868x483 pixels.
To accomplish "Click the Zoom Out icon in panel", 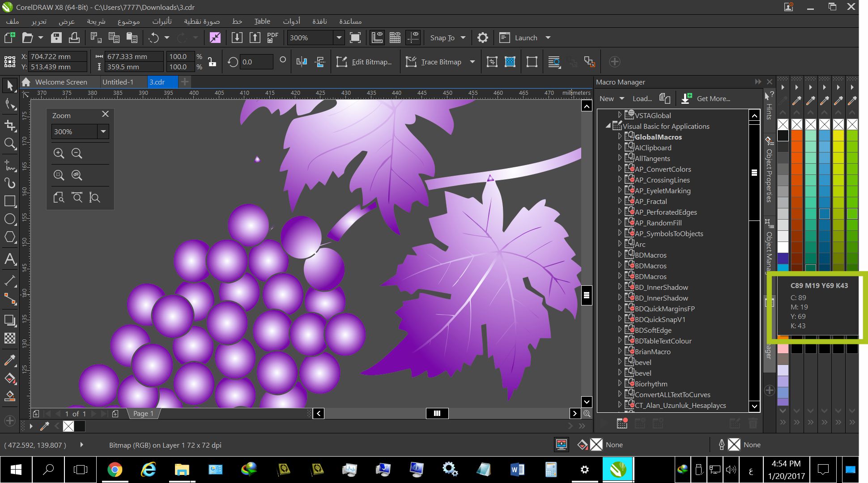I will pos(78,153).
